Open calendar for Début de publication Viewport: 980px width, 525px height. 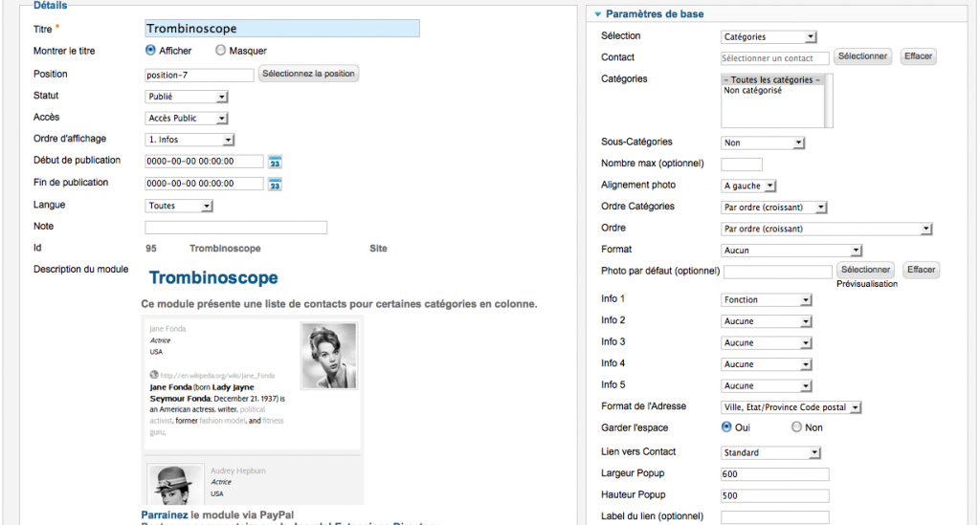tap(275, 162)
